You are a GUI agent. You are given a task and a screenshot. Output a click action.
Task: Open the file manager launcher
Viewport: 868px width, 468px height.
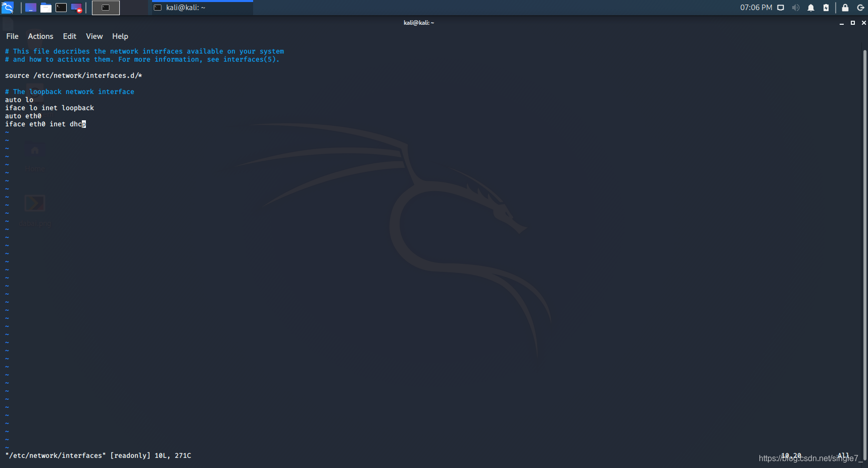tap(46, 8)
